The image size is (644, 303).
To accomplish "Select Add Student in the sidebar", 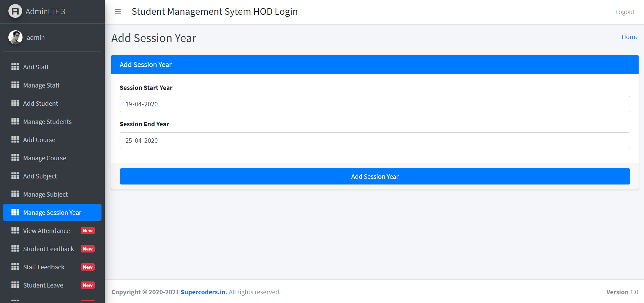I will [x=40, y=103].
